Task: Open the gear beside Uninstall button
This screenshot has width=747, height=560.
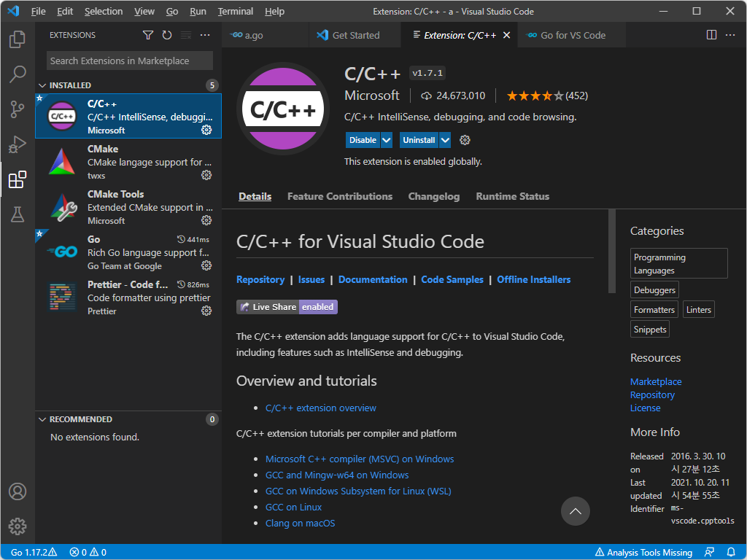Action: [x=465, y=140]
